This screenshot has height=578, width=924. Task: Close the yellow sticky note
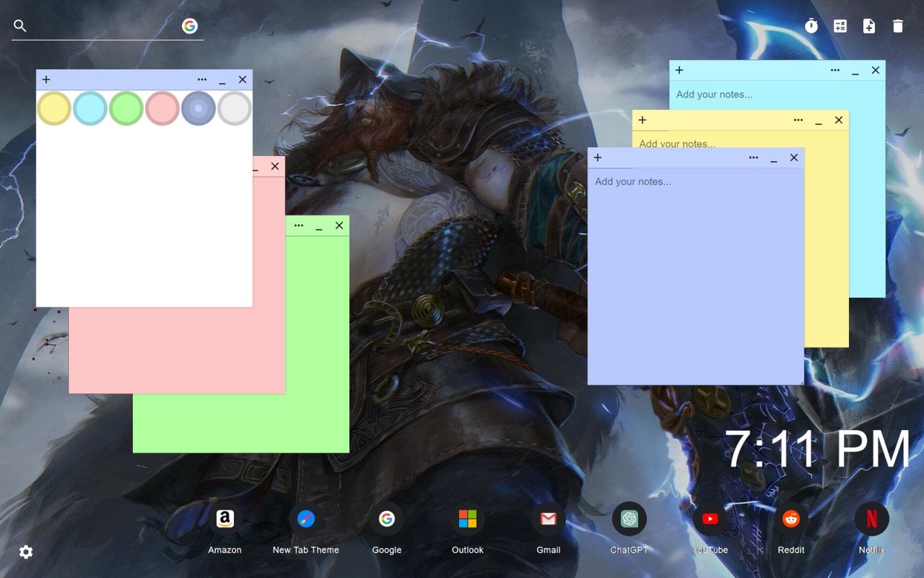pyautogui.click(x=839, y=120)
